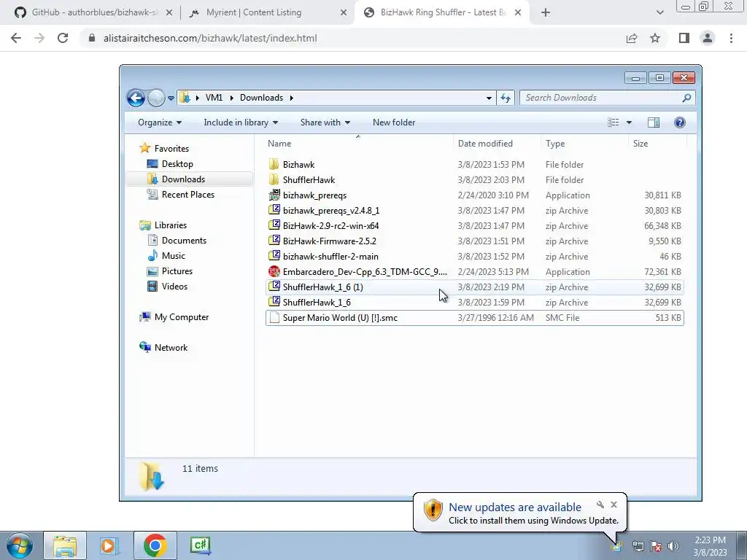
Task: Select the bizhawk-shuffler-2-main zip icon
Action: (x=274, y=256)
